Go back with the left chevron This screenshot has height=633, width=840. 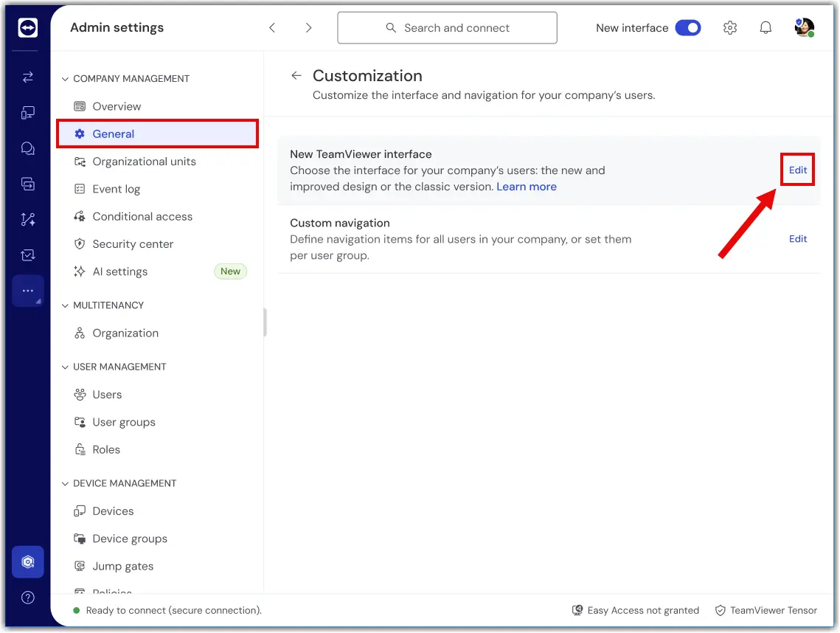(x=272, y=28)
